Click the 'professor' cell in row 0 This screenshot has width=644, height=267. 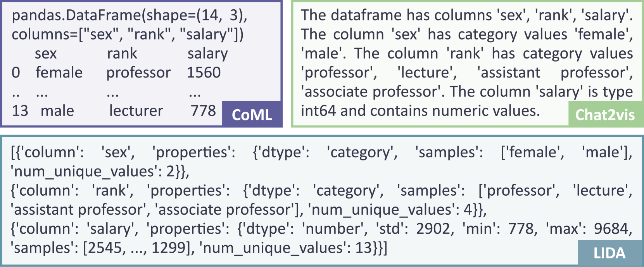point(138,72)
